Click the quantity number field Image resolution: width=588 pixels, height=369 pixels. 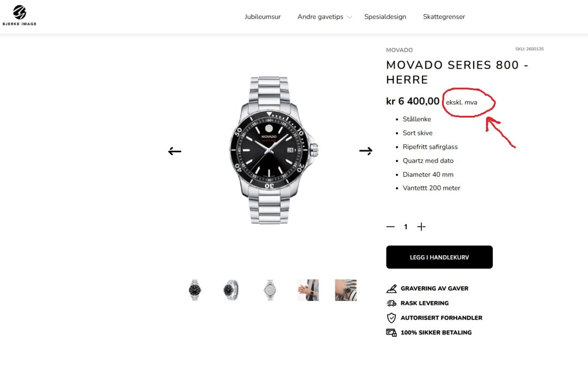tap(406, 227)
